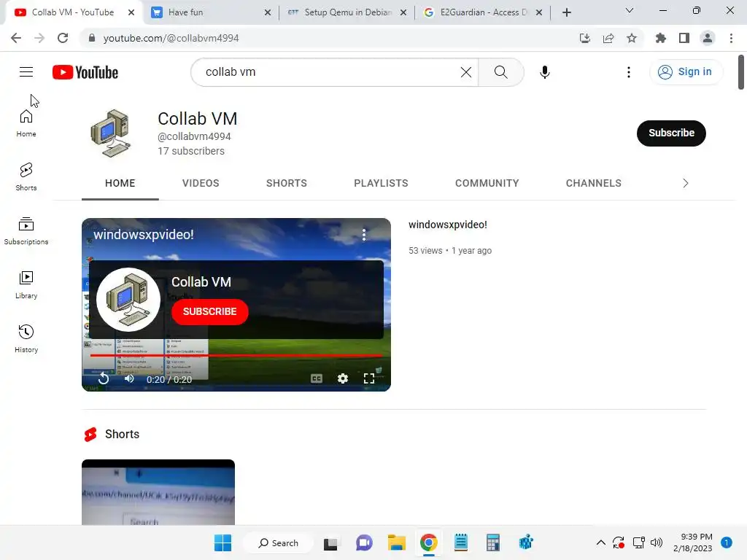Switch to the PLAYLISTS tab
The image size is (747, 560).
[381, 183]
